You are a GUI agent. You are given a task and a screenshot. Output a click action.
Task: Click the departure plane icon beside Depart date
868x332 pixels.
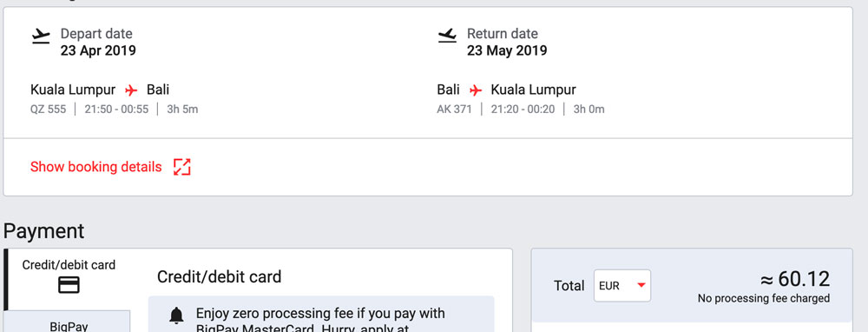pos(41,37)
